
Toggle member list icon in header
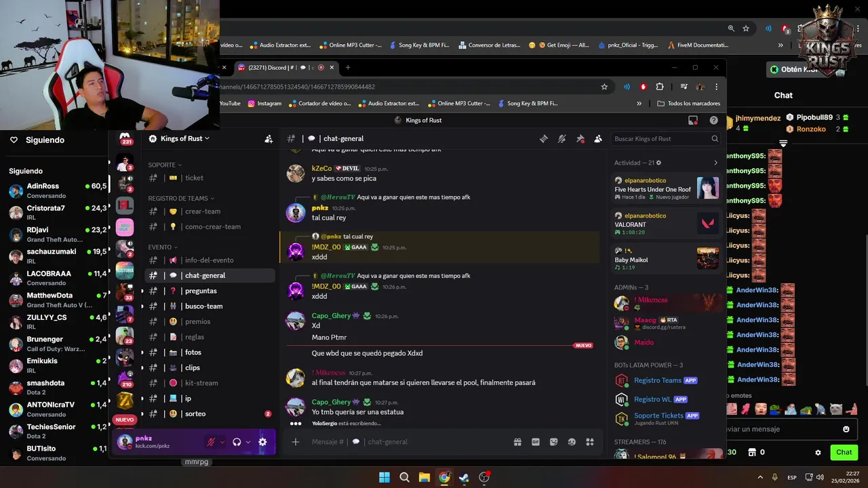tap(597, 138)
